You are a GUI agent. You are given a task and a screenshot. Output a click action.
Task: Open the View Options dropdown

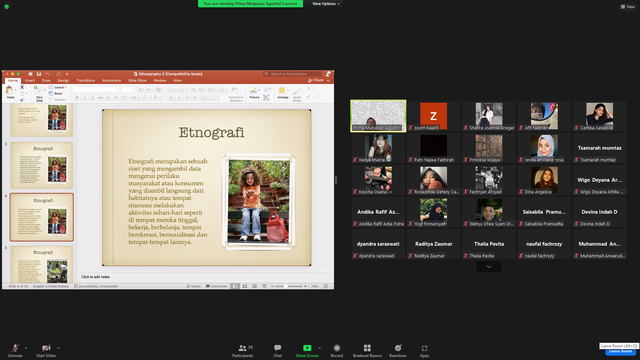[326, 4]
